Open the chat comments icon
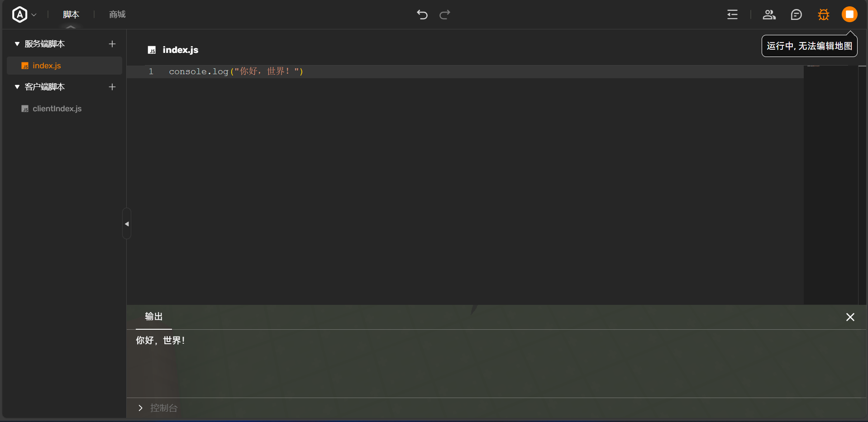 click(796, 14)
